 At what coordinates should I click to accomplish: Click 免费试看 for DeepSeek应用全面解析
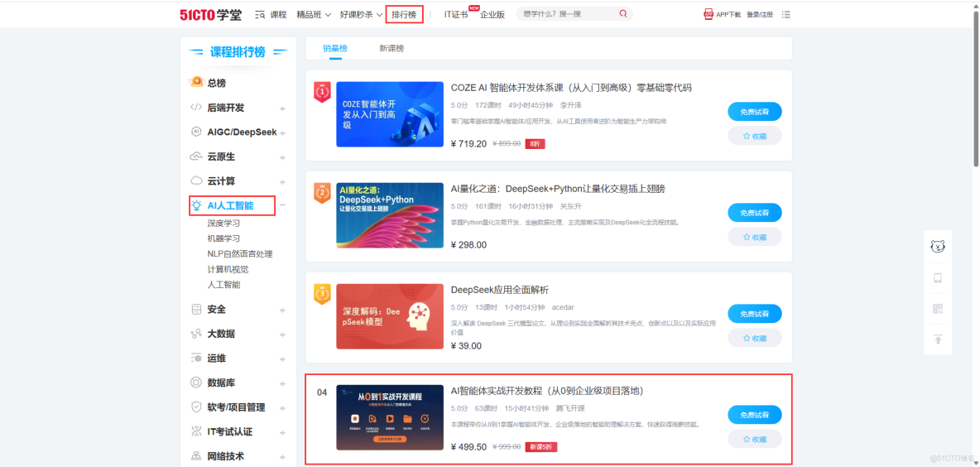point(754,314)
